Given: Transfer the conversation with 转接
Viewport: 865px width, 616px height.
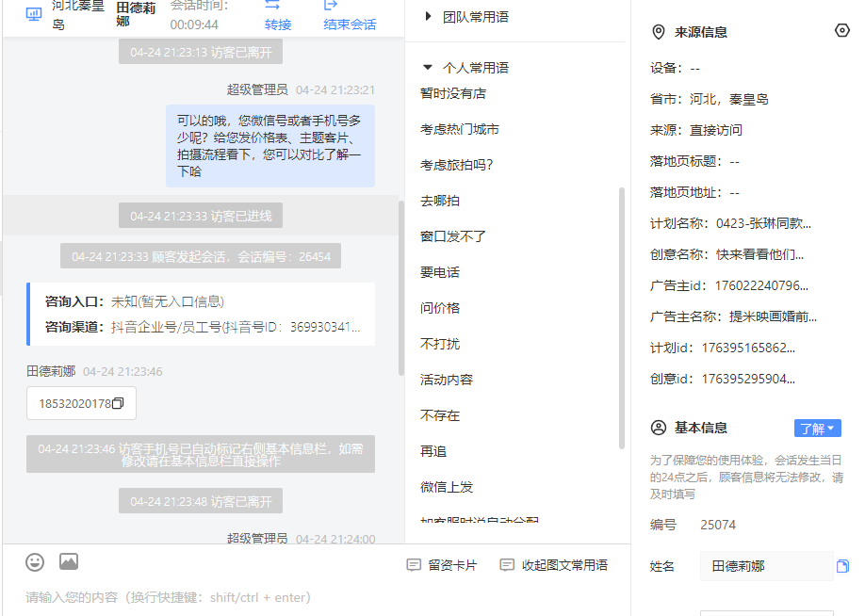Looking at the screenshot, I should [x=278, y=24].
